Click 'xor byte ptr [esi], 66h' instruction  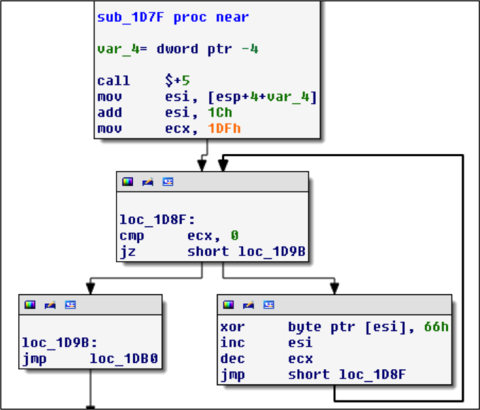[334, 327]
